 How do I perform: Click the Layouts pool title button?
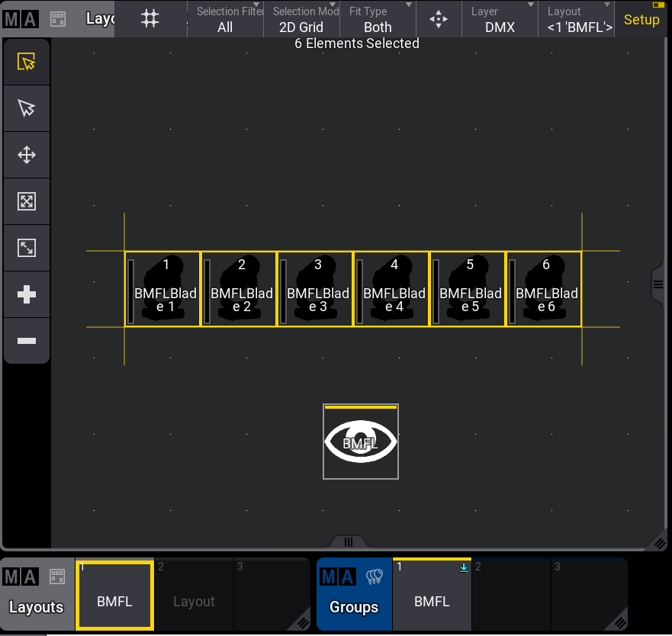[37, 595]
